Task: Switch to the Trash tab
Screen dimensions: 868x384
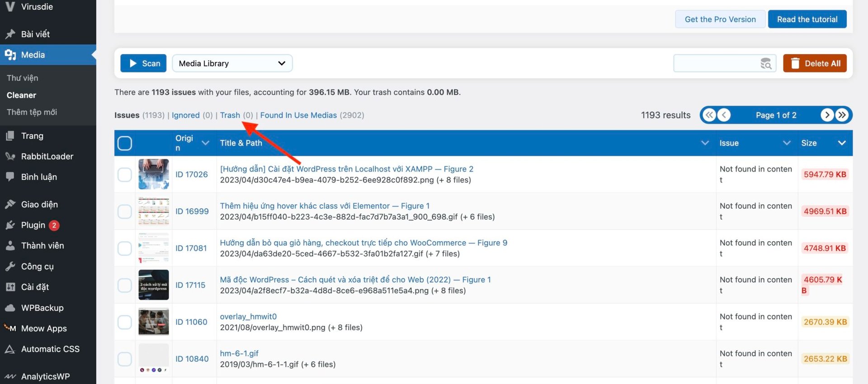Action: click(x=230, y=115)
